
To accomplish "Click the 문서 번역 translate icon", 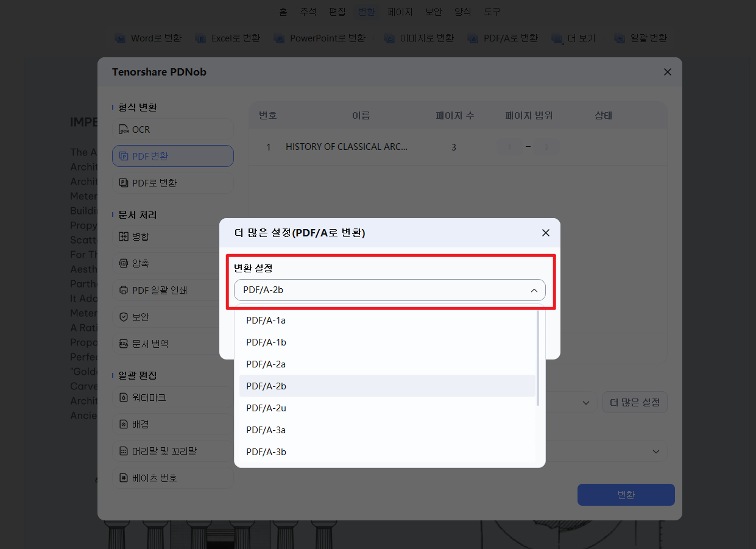I will (x=124, y=344).
